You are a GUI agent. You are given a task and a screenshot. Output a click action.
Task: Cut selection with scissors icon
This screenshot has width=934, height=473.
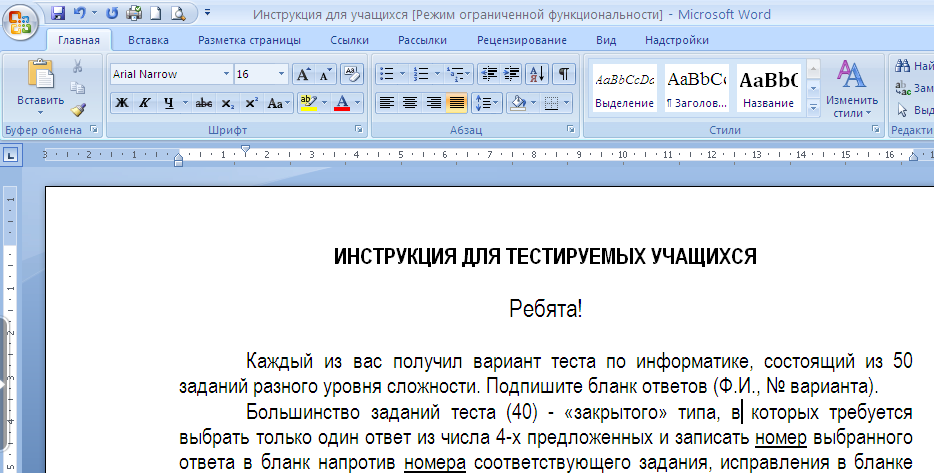[x=77, y=66]
